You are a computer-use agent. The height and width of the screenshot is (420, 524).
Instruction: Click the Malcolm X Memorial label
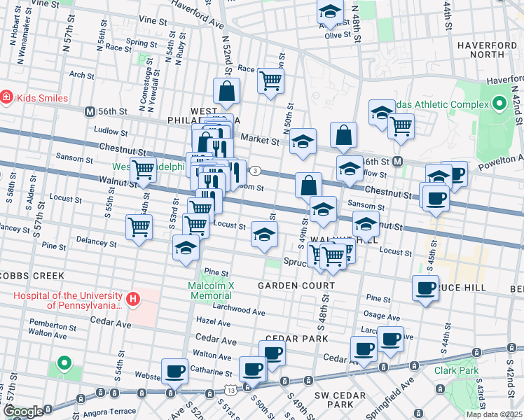point(211,290)
